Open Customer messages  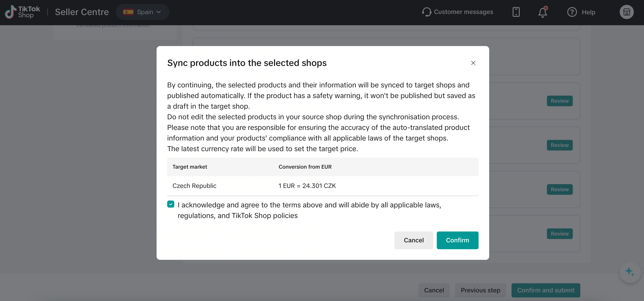[457, 12]
